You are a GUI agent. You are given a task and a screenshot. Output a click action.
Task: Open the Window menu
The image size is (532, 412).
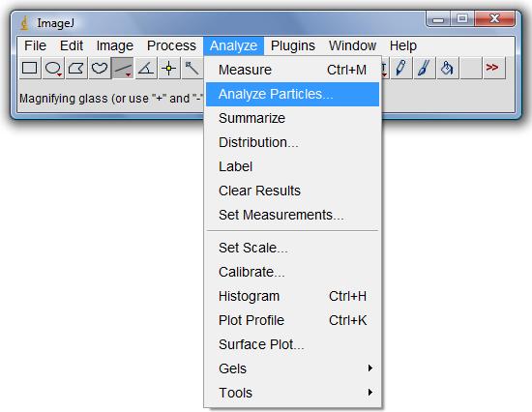[x=352, y=45]
